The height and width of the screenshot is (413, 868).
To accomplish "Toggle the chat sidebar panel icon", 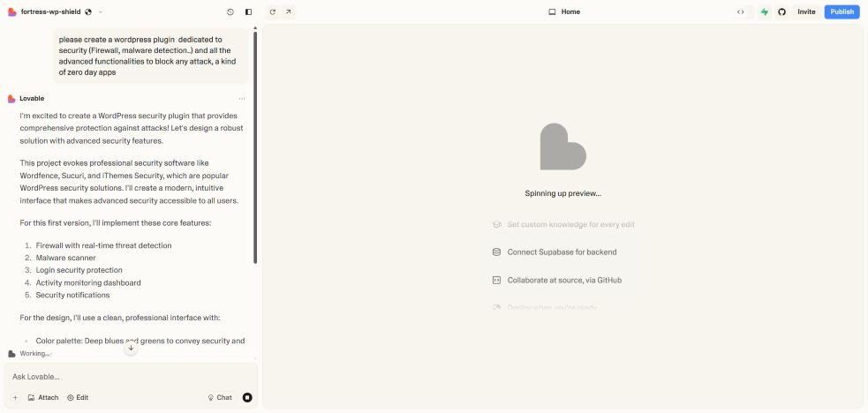I will coord(248,11).
